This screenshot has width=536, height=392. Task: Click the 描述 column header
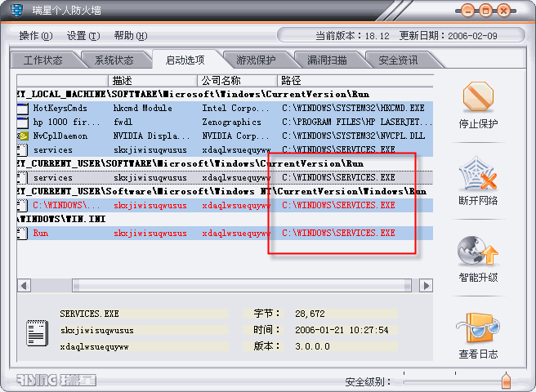153,81
